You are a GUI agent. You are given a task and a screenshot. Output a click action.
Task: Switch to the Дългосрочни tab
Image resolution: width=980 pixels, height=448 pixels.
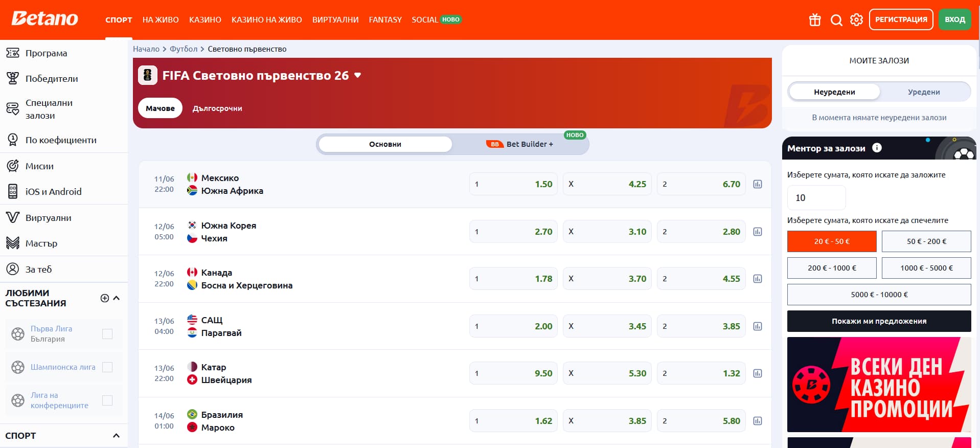coord(217,108)
